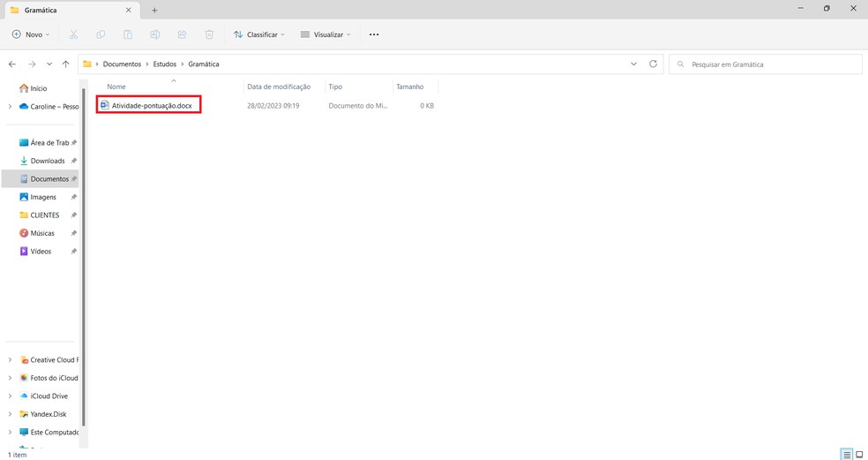Refresh the folder view

click(x=654, y=64)
